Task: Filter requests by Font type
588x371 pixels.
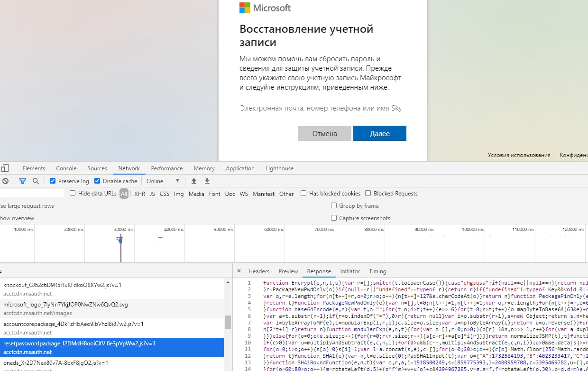Action: [215, 194]
